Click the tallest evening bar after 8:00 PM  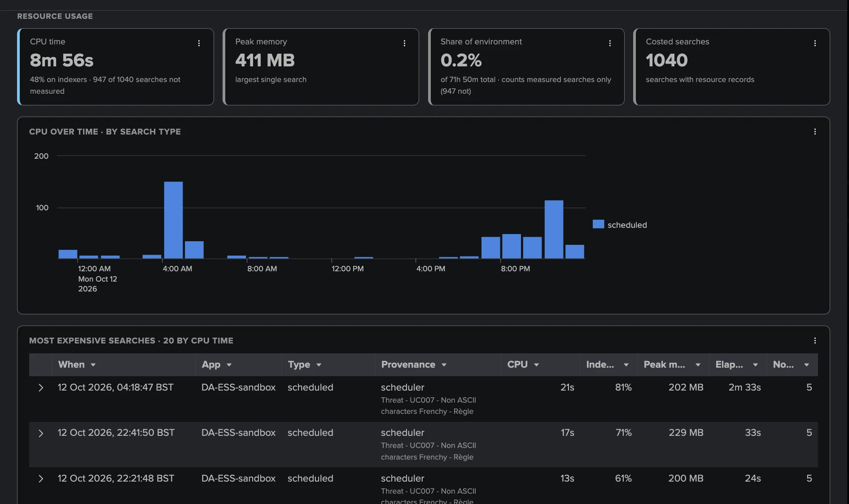coord(554,229)
